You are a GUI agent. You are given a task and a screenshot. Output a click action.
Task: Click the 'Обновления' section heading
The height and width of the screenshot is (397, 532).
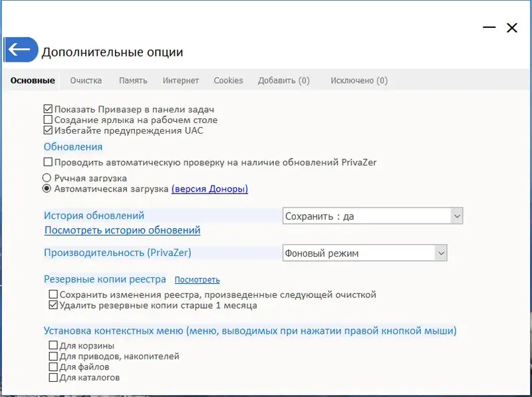click(x=73, y=146)
